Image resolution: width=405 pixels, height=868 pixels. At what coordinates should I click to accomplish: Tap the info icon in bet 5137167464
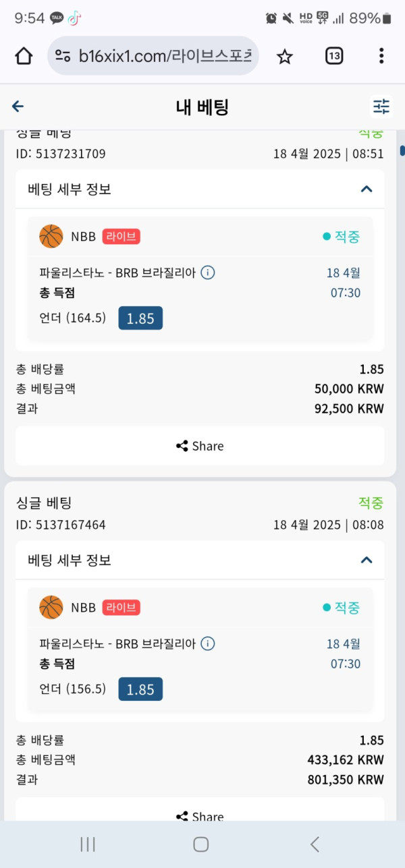click(x=208, y=643)
